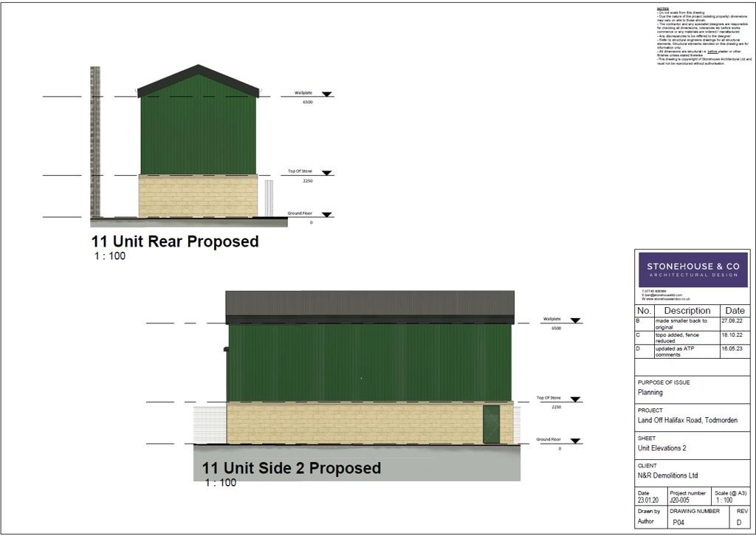Image resolution: width=756 pixels, height=536 pixels.
Task: Click the green cladding on the rear elevation
Action: pos(198,133)
